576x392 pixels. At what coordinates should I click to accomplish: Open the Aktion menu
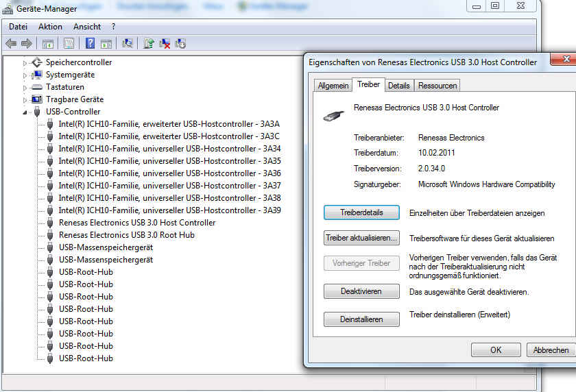(50, 27)
